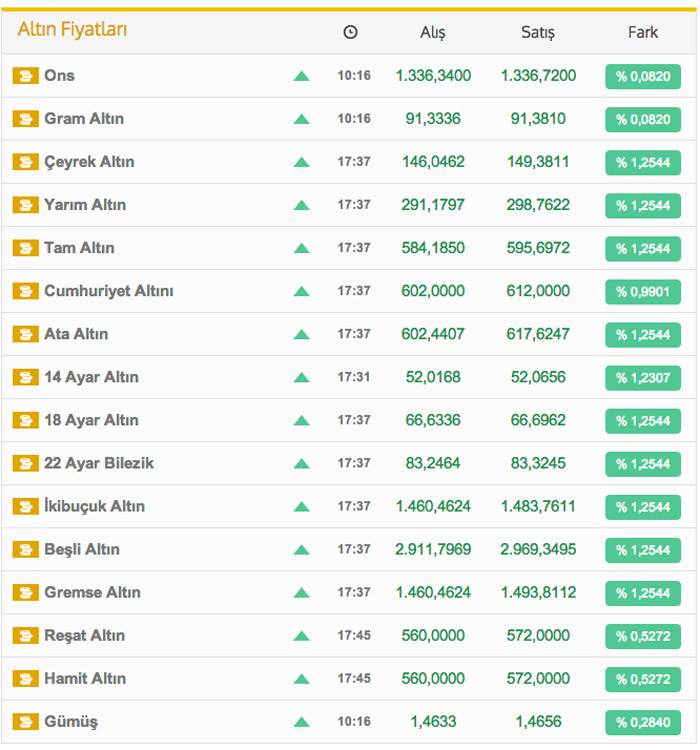The height and width of the screenshot is (750, 700).
Task: Click the sell price 298,7622
Action: (x=538, y=205)
